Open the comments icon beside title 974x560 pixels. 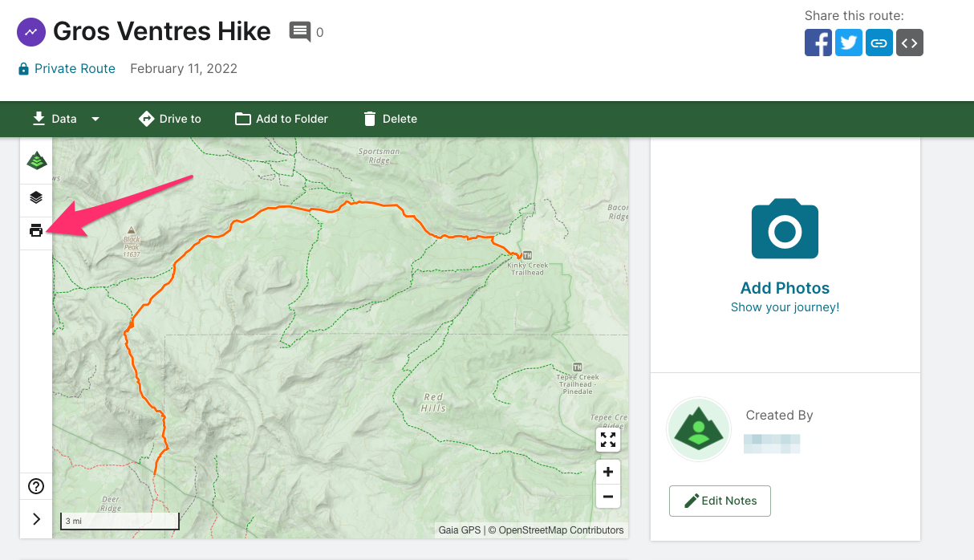click(x=300, y=33)
